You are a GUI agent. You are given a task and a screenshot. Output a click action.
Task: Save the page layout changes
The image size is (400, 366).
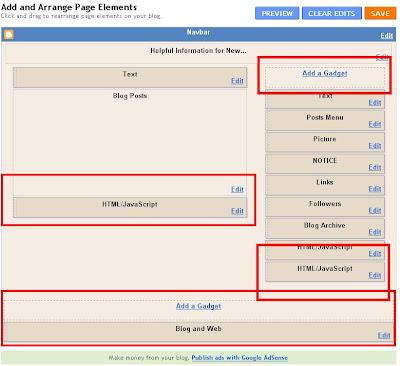380,14
